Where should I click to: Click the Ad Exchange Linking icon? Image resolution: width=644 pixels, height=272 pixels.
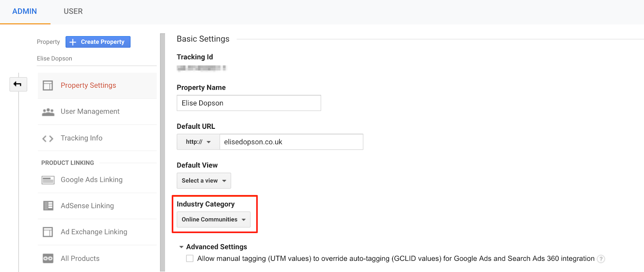(x=48, y=232)
